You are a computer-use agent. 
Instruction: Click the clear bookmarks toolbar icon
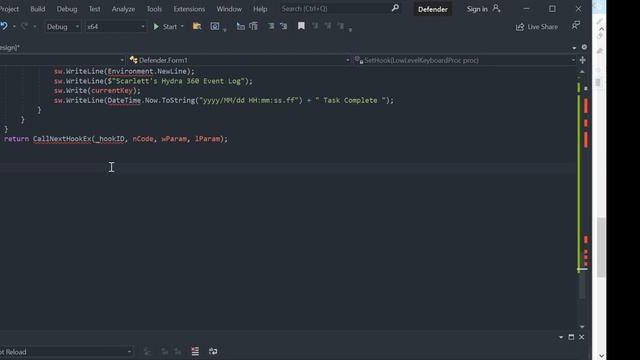pyautogui.click(x=341, y=26)
